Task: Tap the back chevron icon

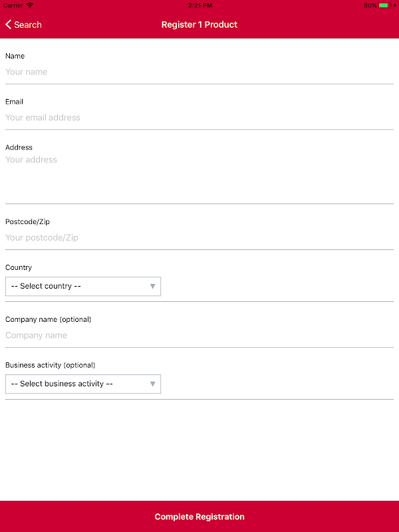Action: click(x=8, y=25)
